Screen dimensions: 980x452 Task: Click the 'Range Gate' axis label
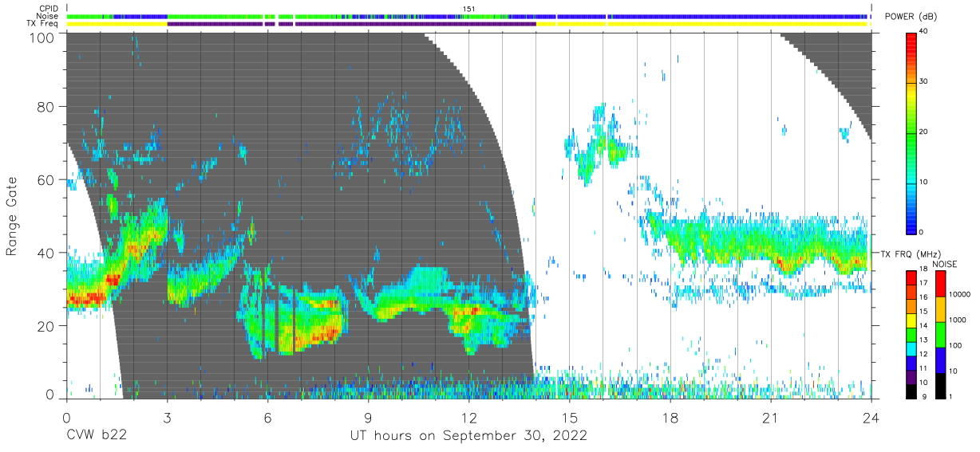pyautogui.click(x=12, y=217)
